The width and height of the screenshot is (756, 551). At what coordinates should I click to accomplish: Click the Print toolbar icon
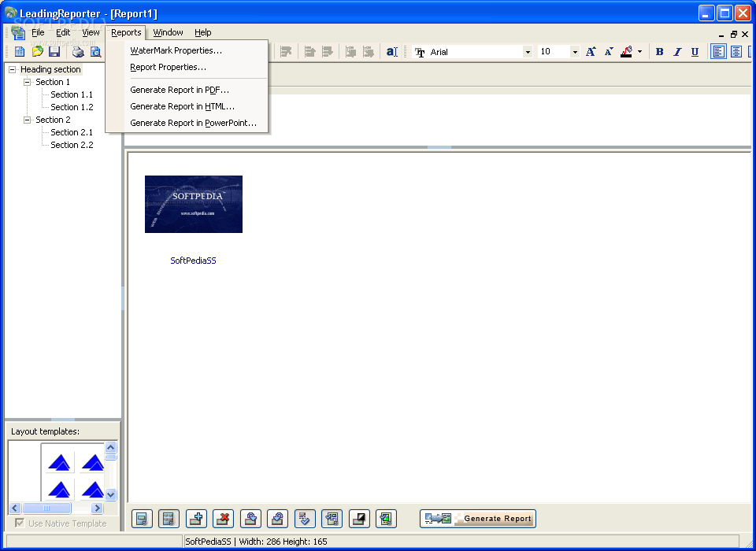coord(78,52)
